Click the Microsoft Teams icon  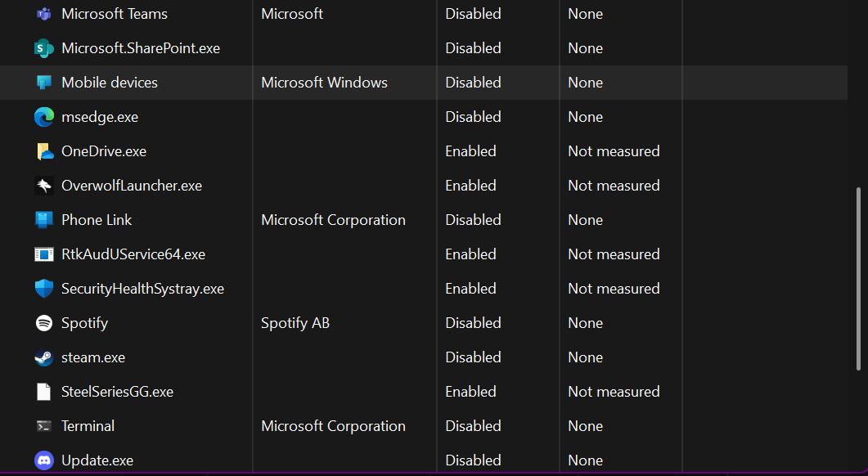tap(43, 14)
